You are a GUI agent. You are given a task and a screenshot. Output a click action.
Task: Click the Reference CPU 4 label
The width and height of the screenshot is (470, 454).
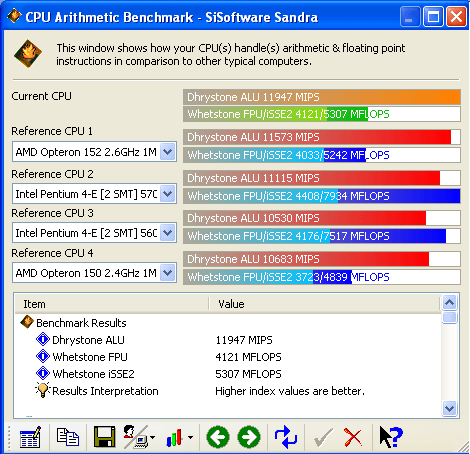tap(52, 253)
